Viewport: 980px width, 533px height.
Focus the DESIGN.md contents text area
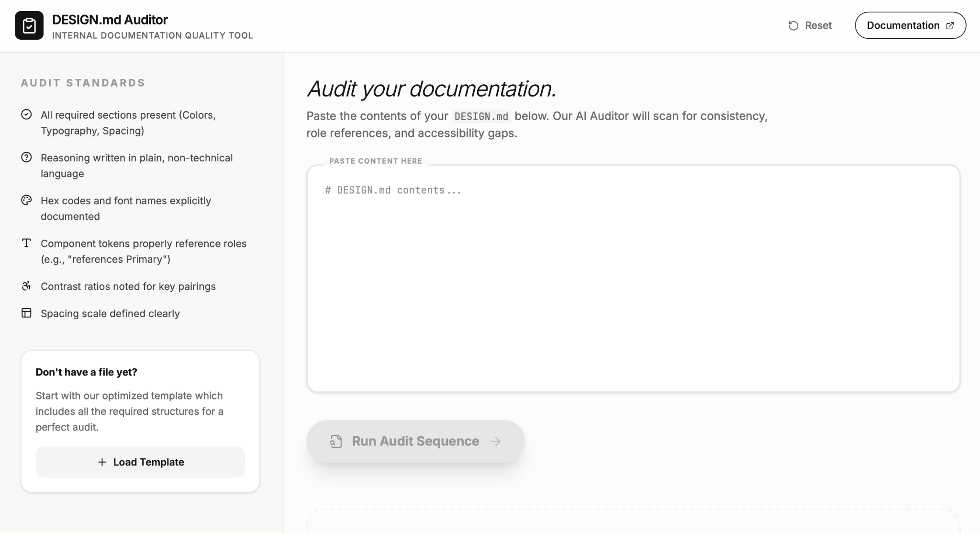pyautogui.click(x=633, y=278)
